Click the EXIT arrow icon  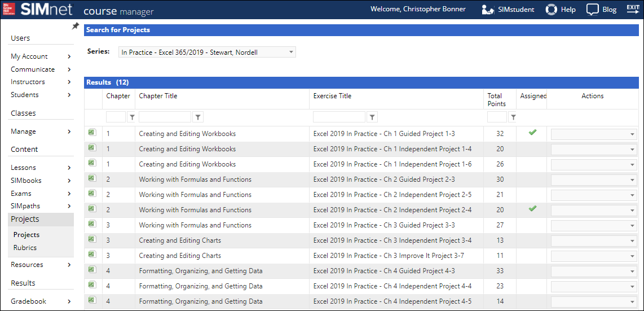point(633,8)
